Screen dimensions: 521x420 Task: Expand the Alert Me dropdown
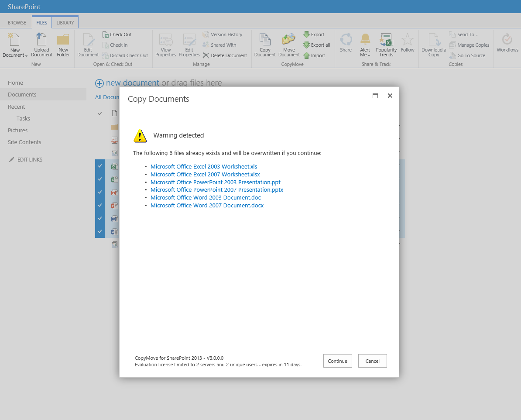click(369, 55)
